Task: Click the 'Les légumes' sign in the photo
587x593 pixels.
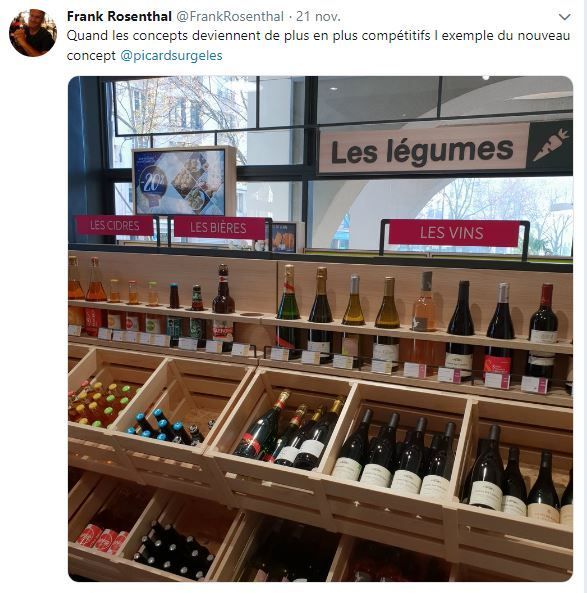Action: tap(423, 150)
